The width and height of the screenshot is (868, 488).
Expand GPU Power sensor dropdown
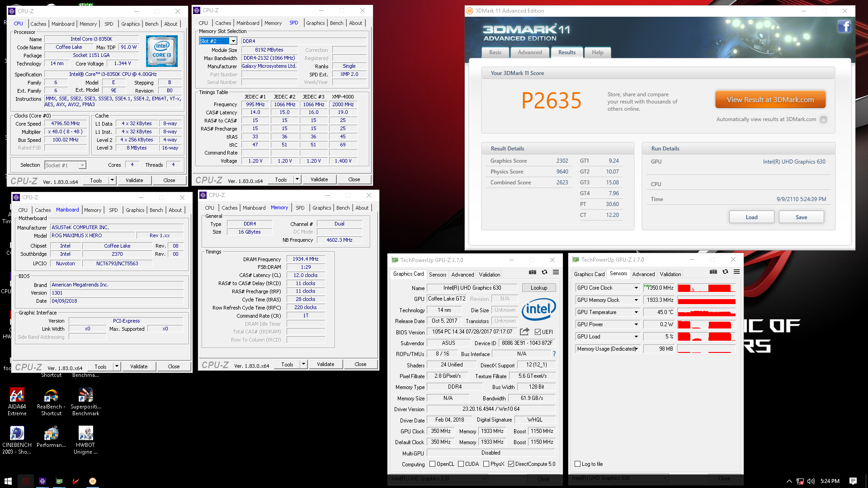(636, 324)
